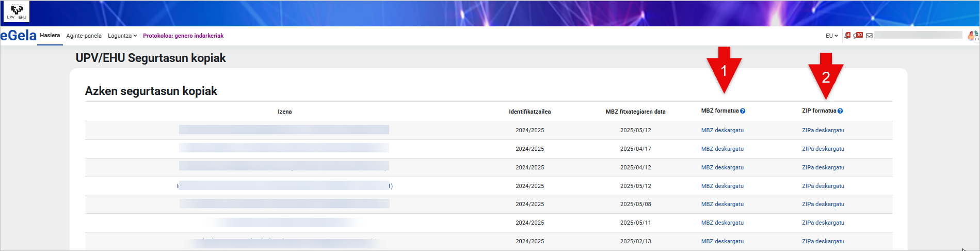Click the eGela site logo
Image resolution: width=980 pixels, height=251 pixels.
tap(19, 36)
